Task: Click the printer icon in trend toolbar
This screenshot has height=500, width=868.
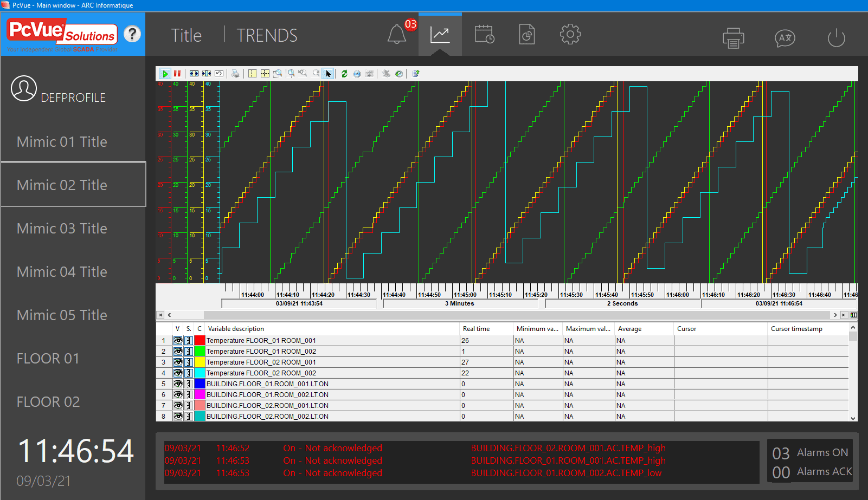Action: [235, 74]
